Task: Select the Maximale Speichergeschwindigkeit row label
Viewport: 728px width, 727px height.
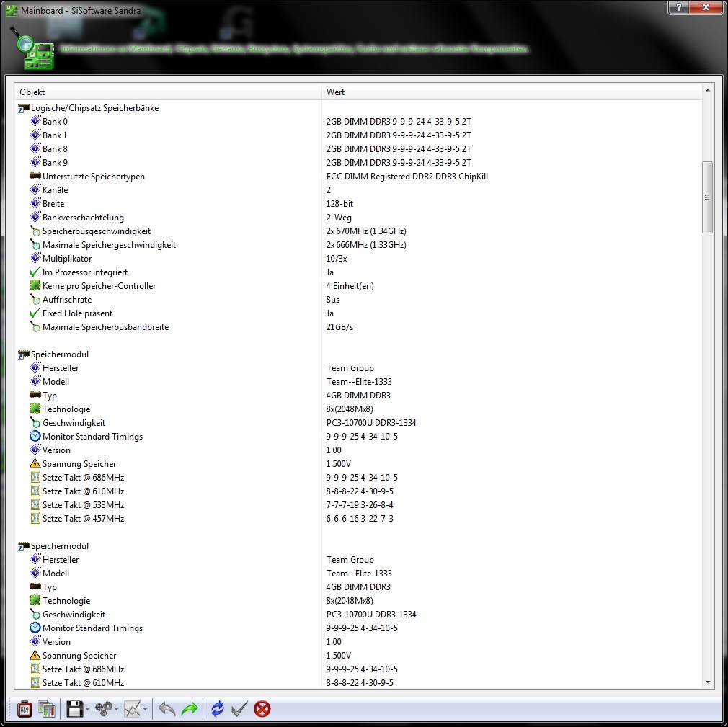Action: pyautogui.click(x=109, y=245)
